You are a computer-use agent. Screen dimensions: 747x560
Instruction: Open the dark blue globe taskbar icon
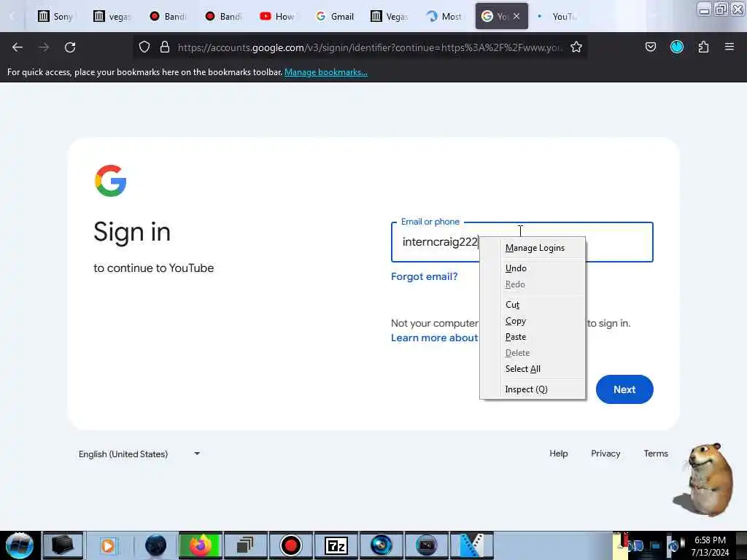click(x=155, y=545)
